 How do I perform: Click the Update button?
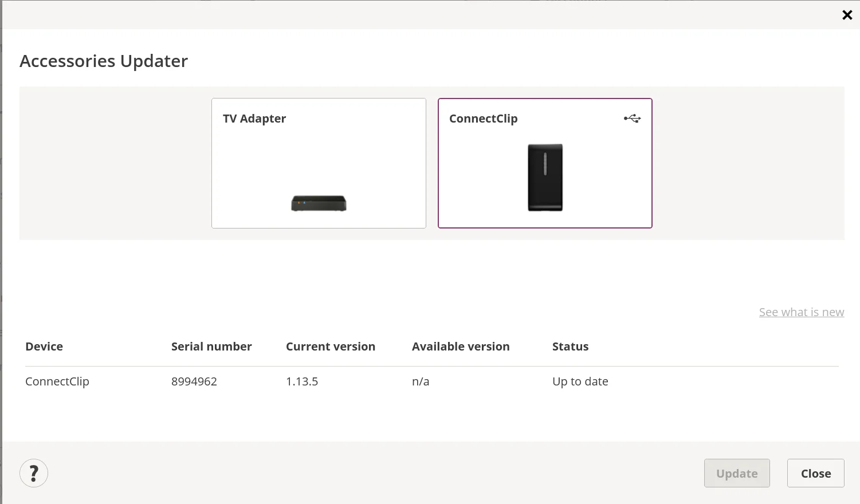(737, 473)
